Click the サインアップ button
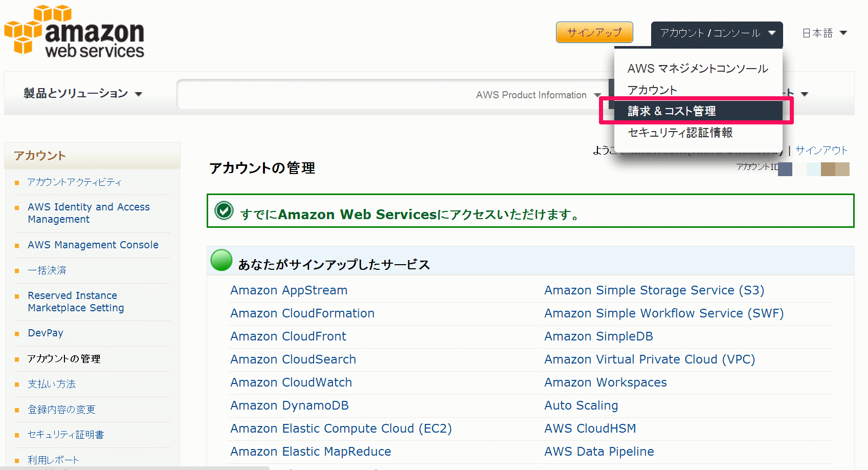The image size is (868, 470). tap(594, 32)
